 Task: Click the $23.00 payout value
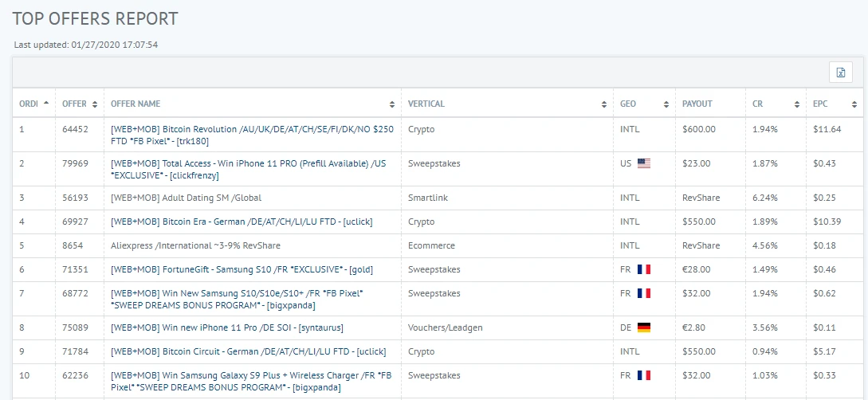click(697, 164)
